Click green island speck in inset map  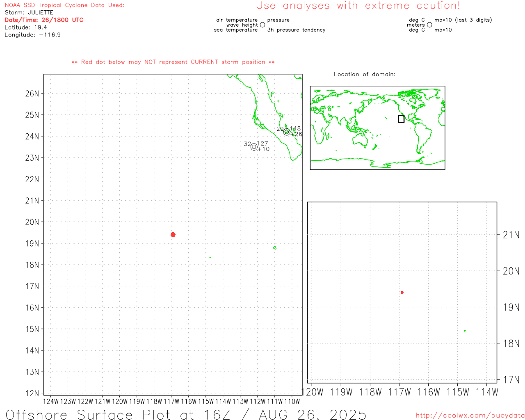[465, 331]
